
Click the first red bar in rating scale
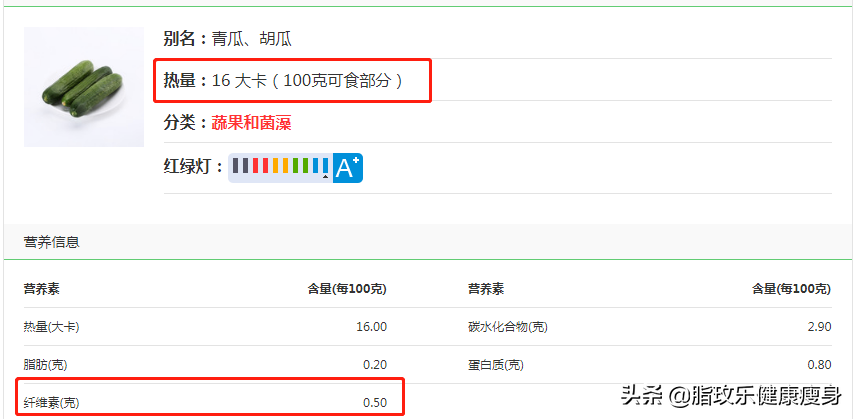pos(255,166)
